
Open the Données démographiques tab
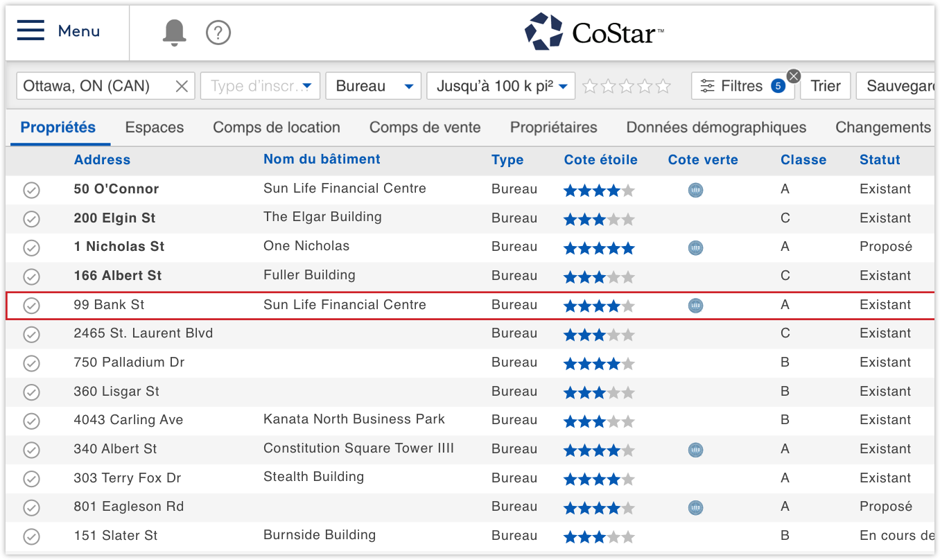point(716,128)
